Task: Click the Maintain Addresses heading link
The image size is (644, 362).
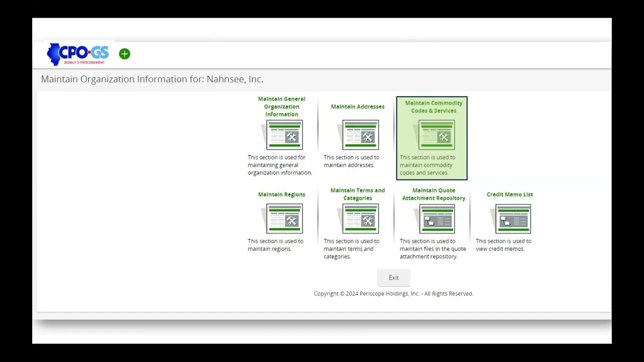Action: pos(358,107)
